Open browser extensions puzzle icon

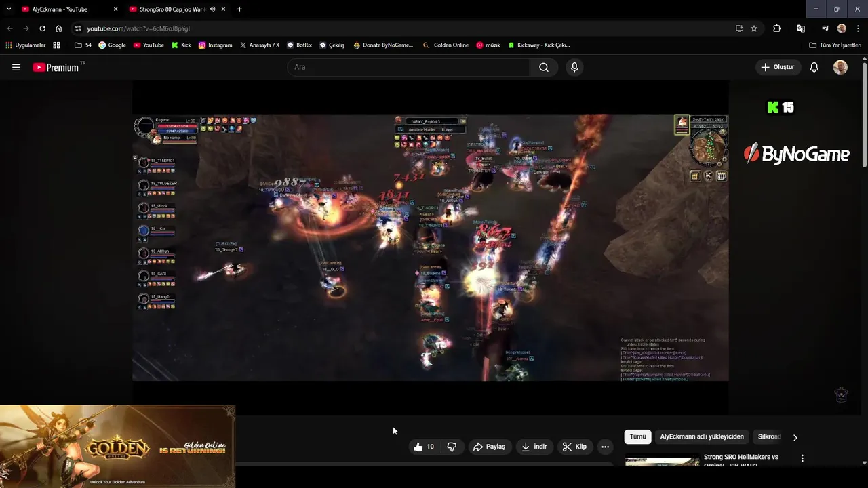point(777,28)
